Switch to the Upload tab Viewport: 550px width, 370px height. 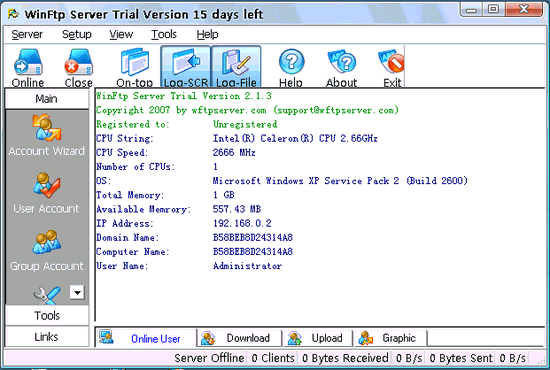318,338
